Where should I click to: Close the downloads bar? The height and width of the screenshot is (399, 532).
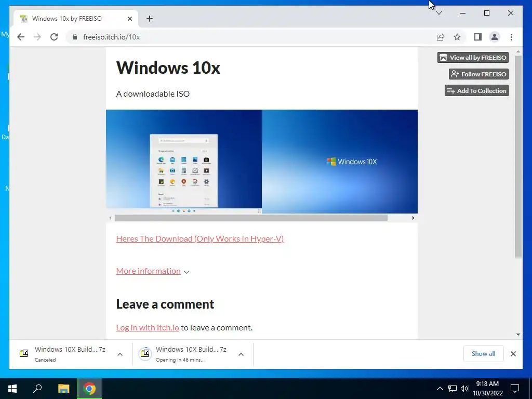pyautogui.click(x=513, y=354)
